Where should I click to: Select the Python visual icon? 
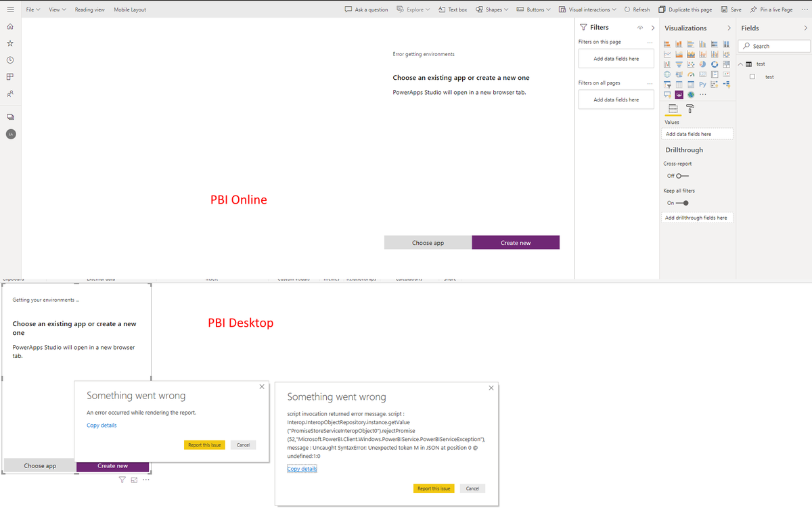[702, 84]
